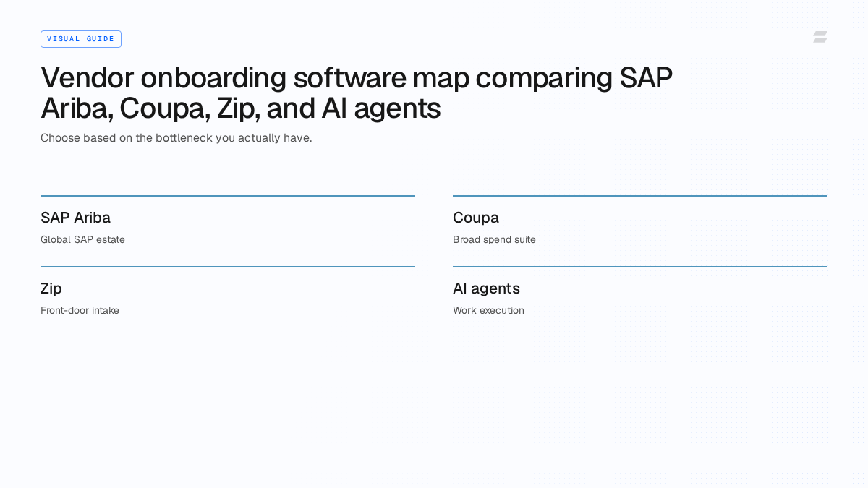Viewport: 868px width, 488px height.
Task: Click the divider line above SAP Ariba
Action: click(x=228, y=196)
